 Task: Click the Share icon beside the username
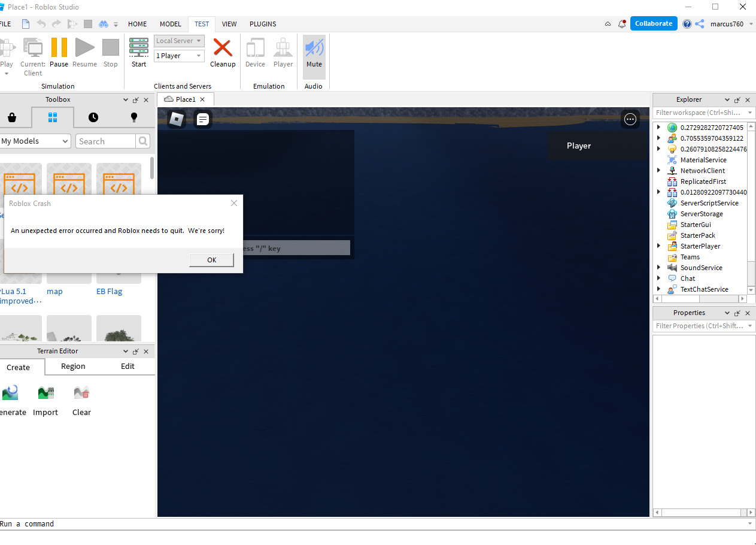[x=699, y=24]
